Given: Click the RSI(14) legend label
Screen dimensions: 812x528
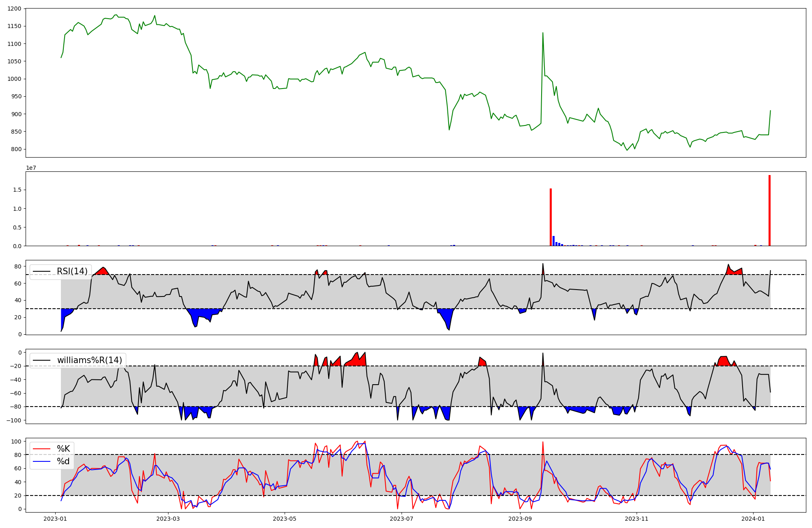Looking at the screenshot, I should point(72,271).
